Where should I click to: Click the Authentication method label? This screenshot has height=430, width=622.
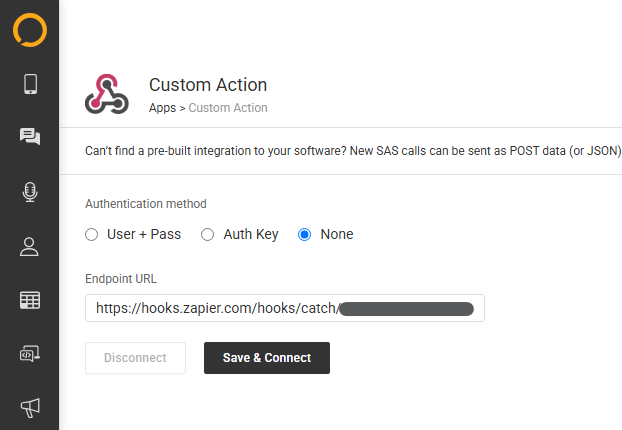point(146,204)
